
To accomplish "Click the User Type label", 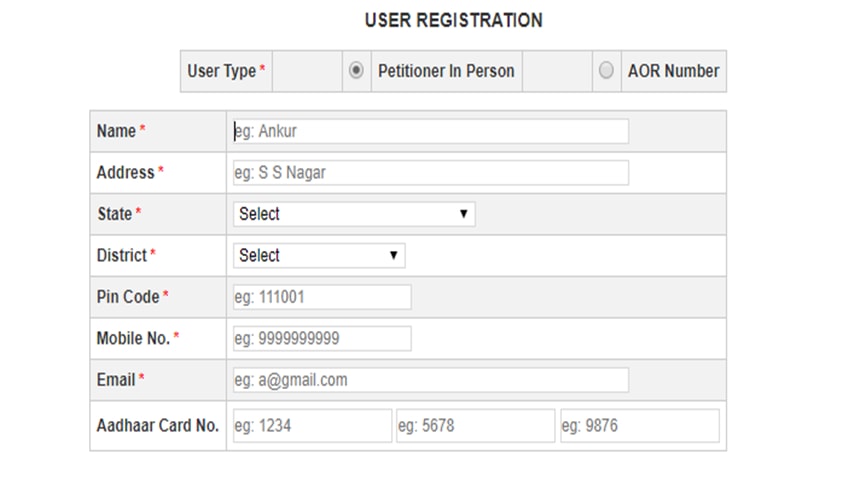I will click(x=222, y=71).
